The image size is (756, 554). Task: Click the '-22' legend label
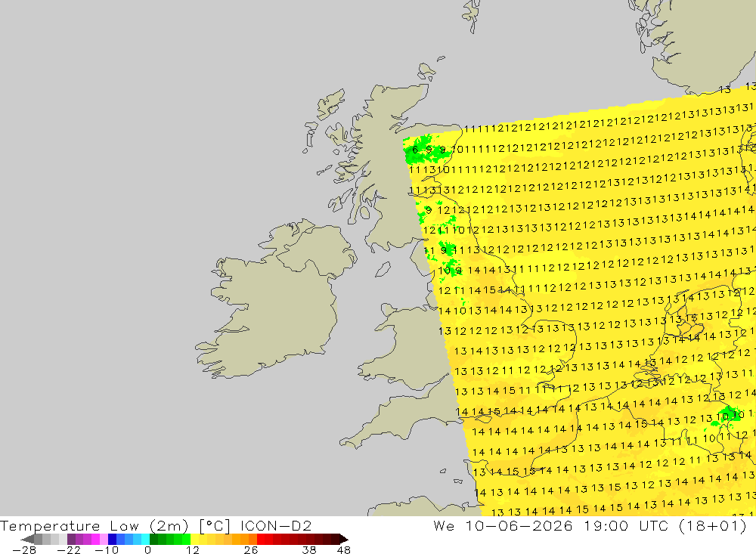[69, 550]
